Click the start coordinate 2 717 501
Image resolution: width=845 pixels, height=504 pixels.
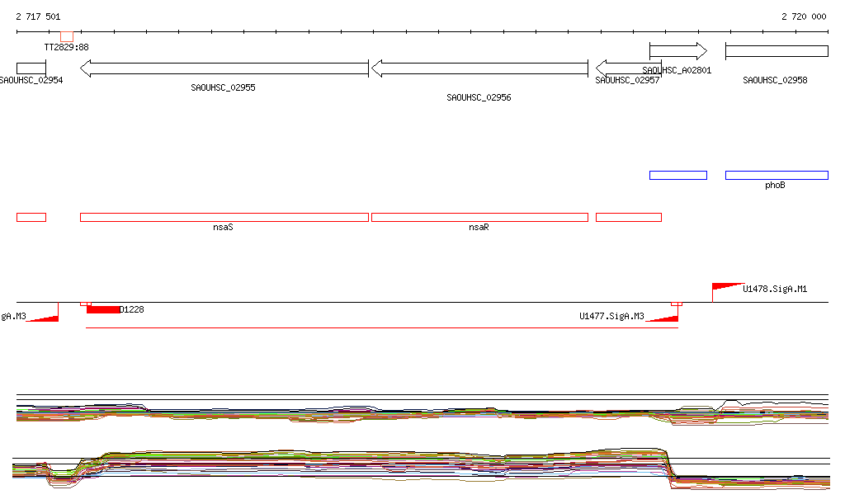(x=38, y=16)
